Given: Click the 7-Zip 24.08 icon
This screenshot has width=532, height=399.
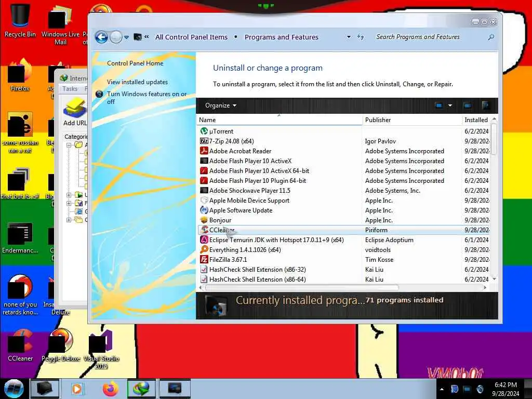Looking at the screenshot, I should click(x=204, y=141).
